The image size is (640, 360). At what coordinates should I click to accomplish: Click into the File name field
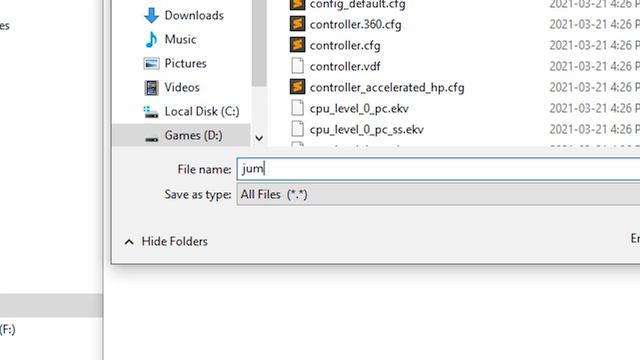pos(438,169)
